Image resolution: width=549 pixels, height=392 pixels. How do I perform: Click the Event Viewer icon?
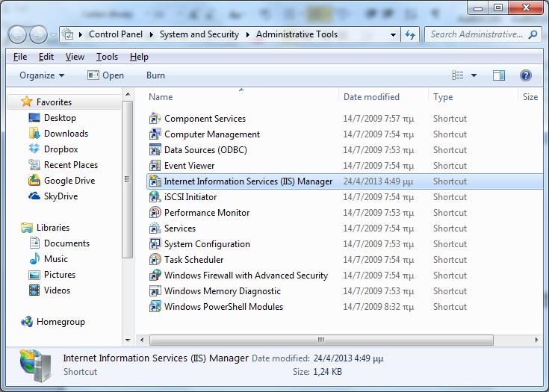click(x=155, y=166)
